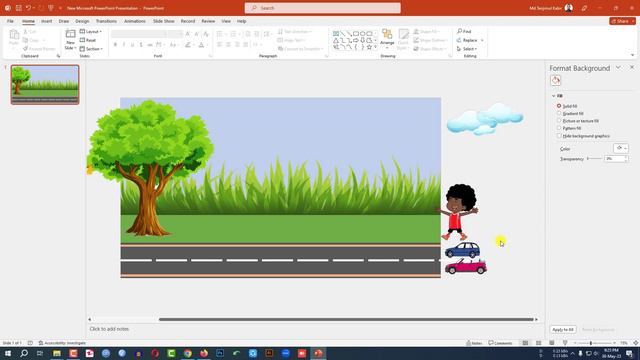Image resolution: width=640 pixels, height=360 pixels.
Task: Open the Section dropdown
Action: coord(91,49)
